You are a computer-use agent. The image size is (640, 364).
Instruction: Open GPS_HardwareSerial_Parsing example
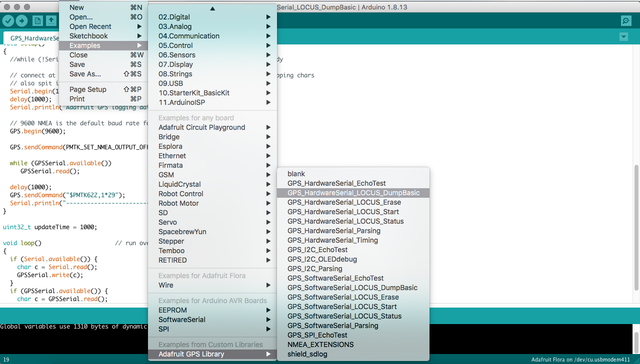(353, 231)
